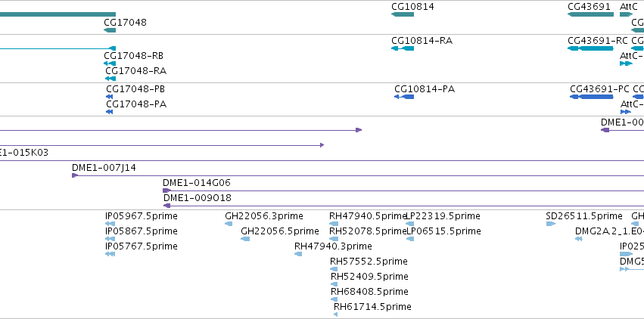Click the DMG2A.2_1.E0 EST label

click(609, 231)
